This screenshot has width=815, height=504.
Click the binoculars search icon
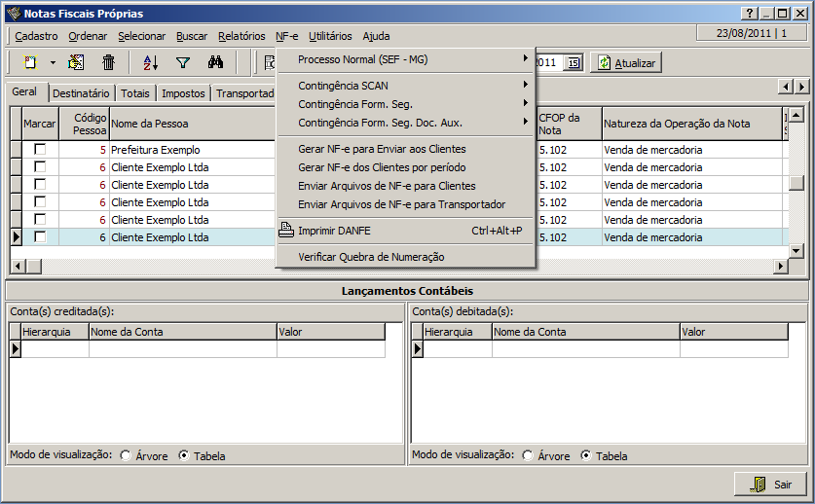(216, 62)
